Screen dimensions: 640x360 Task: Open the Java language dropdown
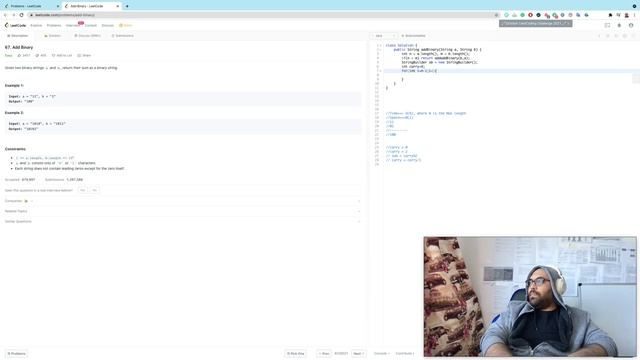[384, 36]
